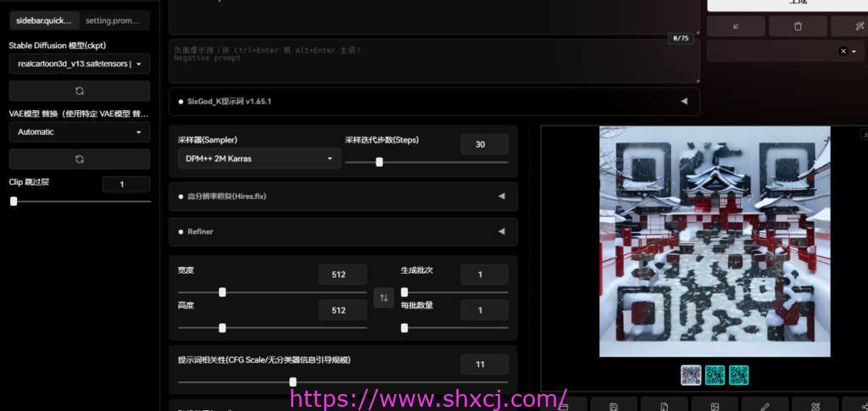The image size is (868, 411).
Task: Click the generated snowy temple QR image
Action: coord(715,242)
